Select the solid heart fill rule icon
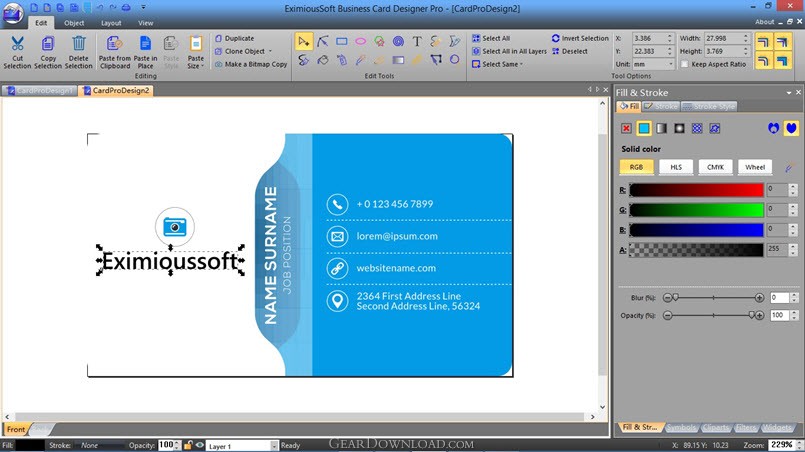 tap(791, 128)
